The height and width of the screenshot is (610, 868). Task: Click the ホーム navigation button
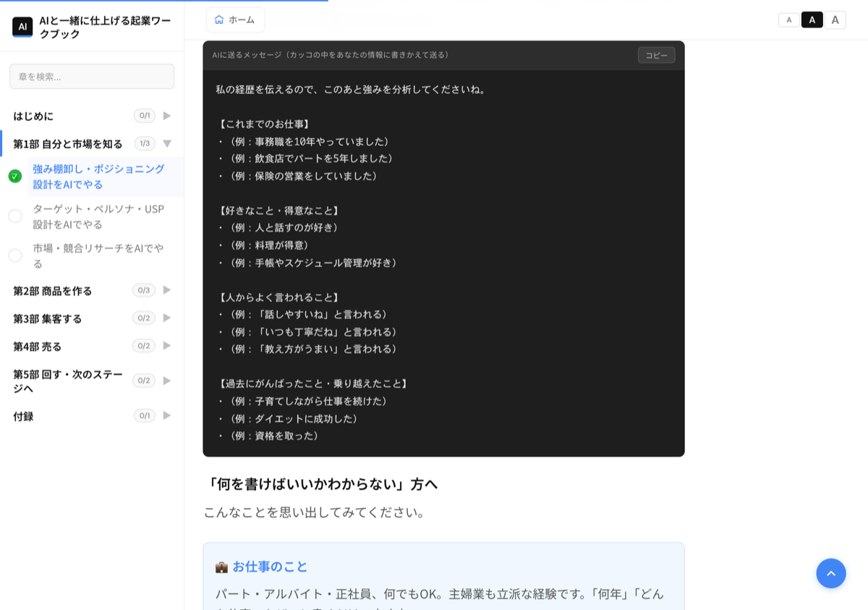pos(235,20)
